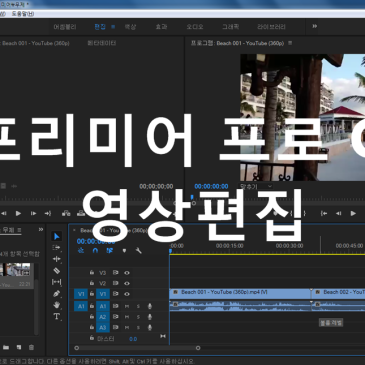Click the trash Clear icon in project panel
Screen dimensions: 365x365
click(31, 347)
